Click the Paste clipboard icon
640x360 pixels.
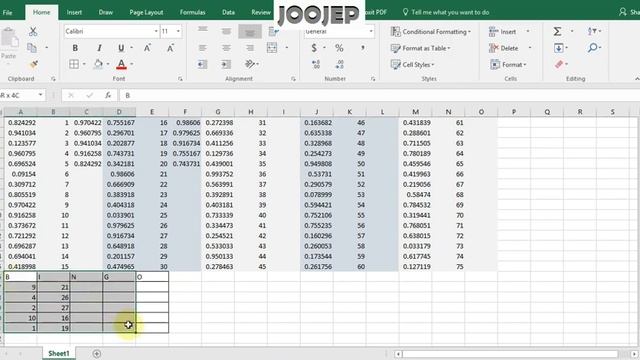point(9,39)
